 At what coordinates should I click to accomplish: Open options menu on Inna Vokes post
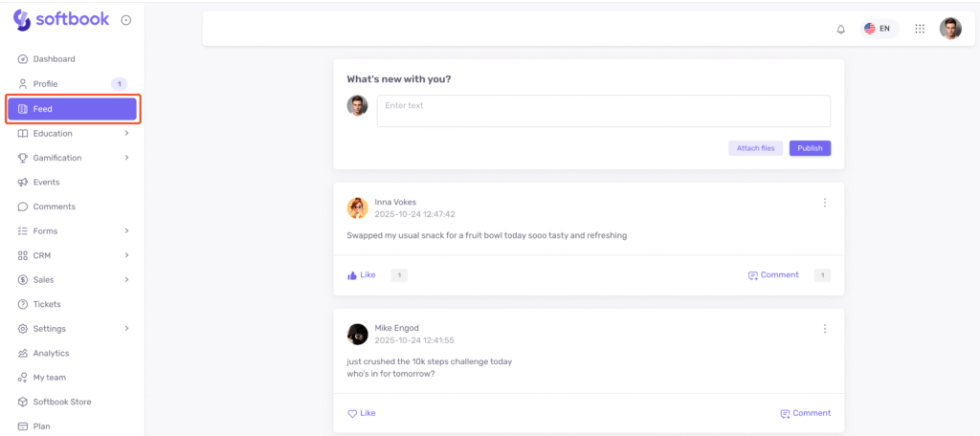pyautogui.click(x=824, y=203)
